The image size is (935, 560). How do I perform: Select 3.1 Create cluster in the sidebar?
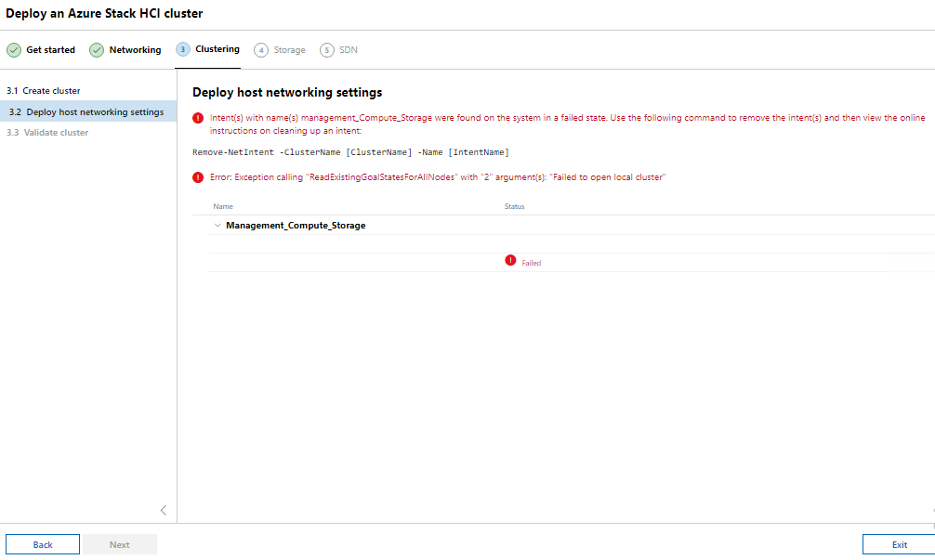pos(44,91)
